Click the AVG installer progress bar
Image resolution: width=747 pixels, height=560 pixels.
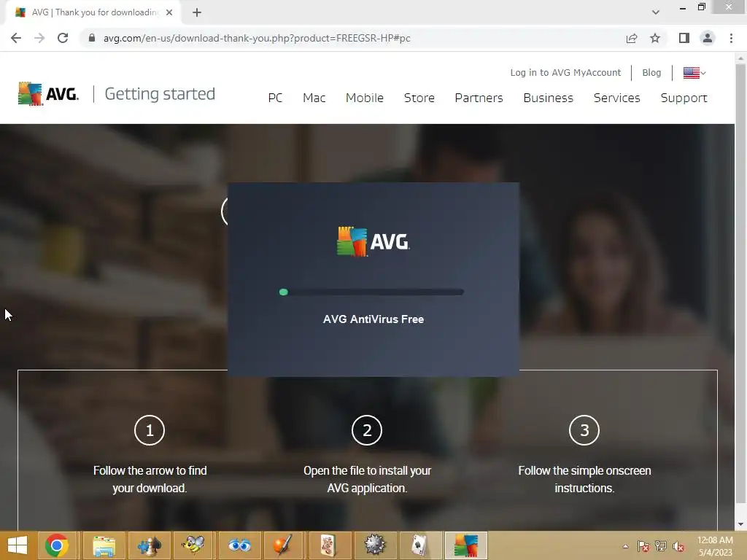click(x=371, y=292)
